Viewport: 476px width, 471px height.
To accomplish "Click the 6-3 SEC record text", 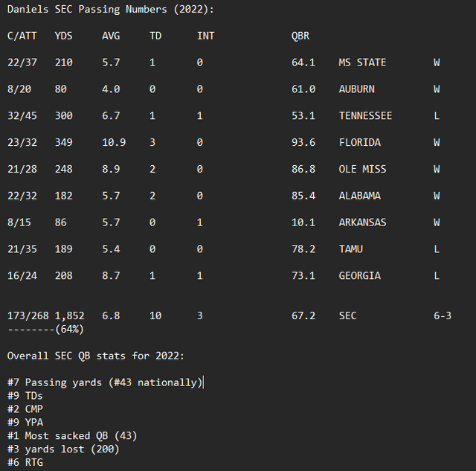I will [443, 315].
